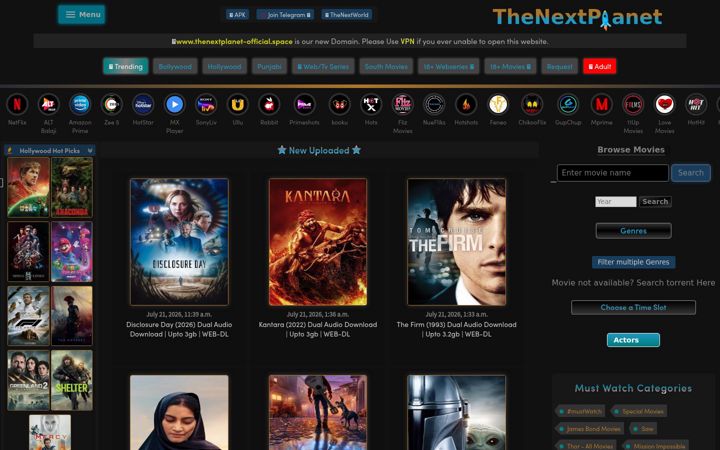Select the #mustWatch category tag
Viewport: 720px width, 450px height.
581,411
